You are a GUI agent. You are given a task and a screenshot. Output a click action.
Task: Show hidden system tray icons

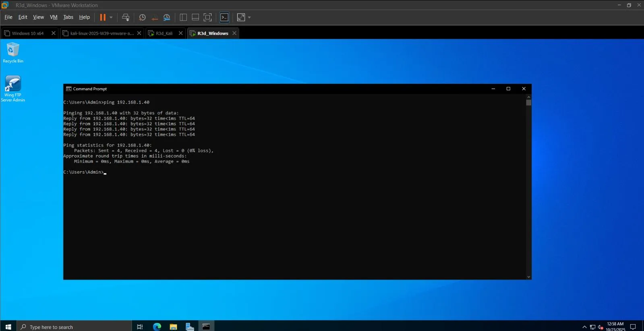pos(584,327)
